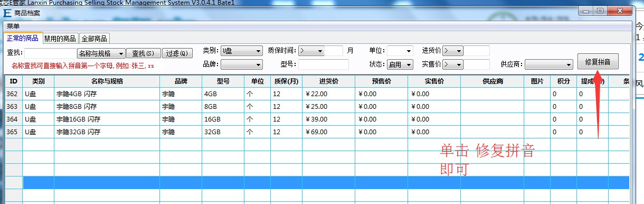
Task: Click the ID column header
Action: point(14,81)
